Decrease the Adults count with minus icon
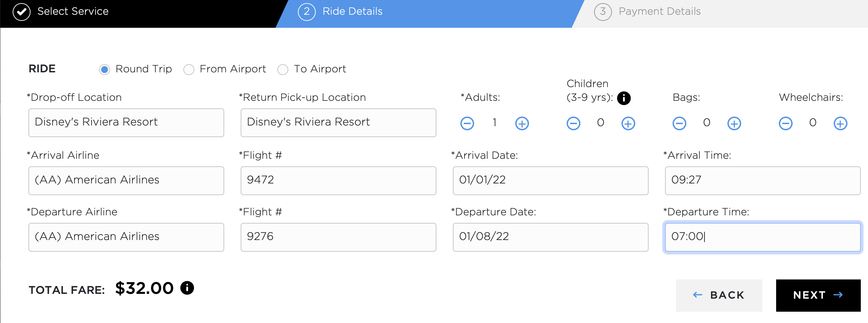Screen dimensions: 868x323 (467, 123)
